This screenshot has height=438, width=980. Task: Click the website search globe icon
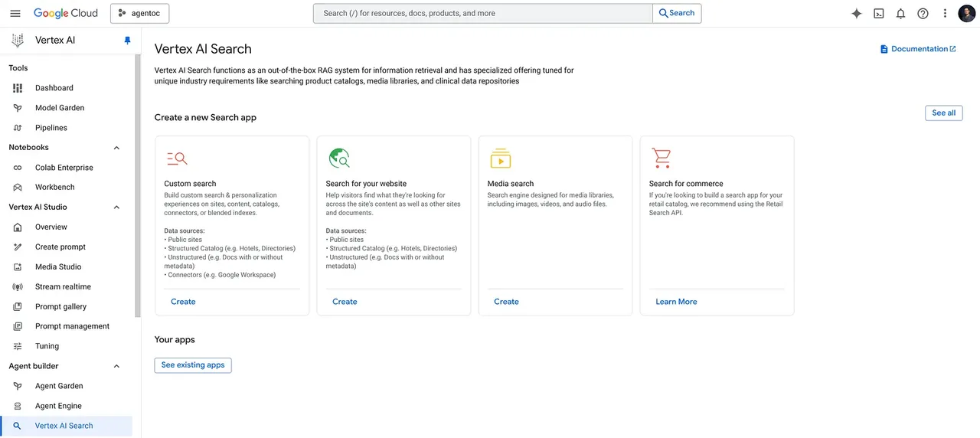(339, 159)
